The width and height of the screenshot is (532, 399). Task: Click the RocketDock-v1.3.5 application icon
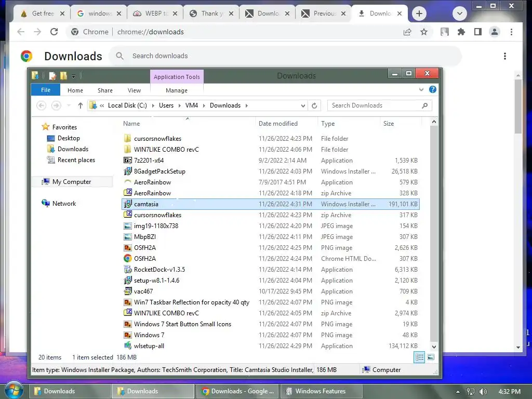click(128, 270)
